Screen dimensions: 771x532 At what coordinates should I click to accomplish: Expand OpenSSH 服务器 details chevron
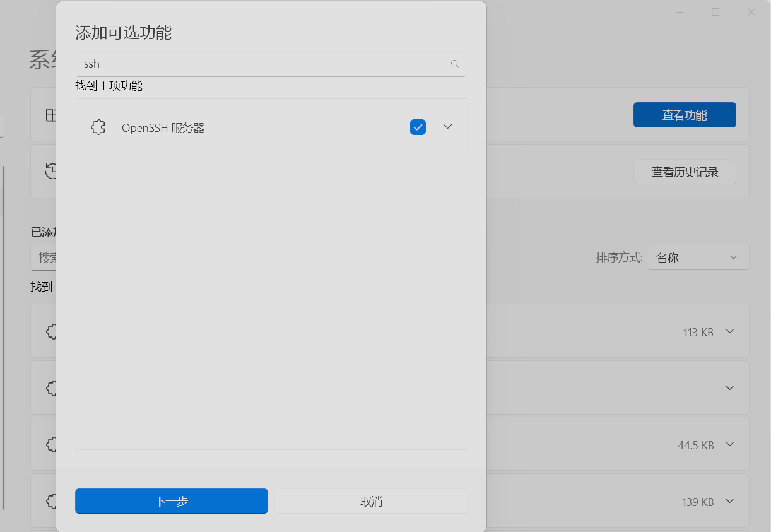448,127
